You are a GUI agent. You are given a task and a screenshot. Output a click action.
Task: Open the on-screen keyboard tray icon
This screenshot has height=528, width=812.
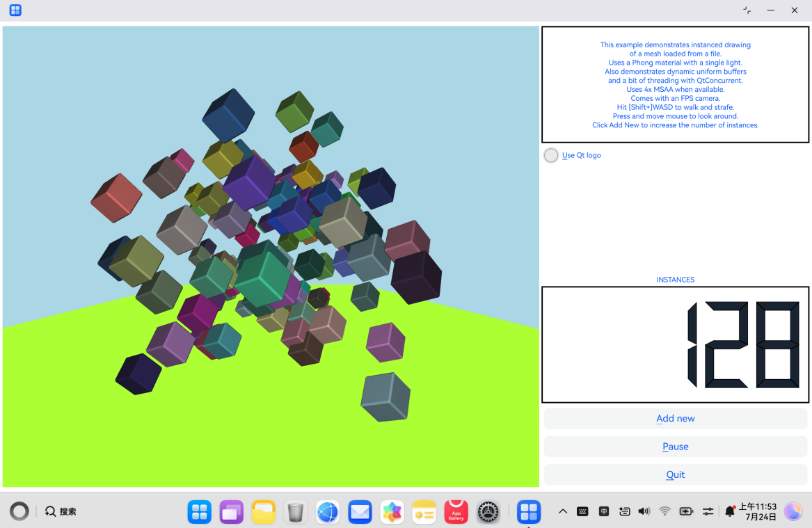(x=582, y=511)
